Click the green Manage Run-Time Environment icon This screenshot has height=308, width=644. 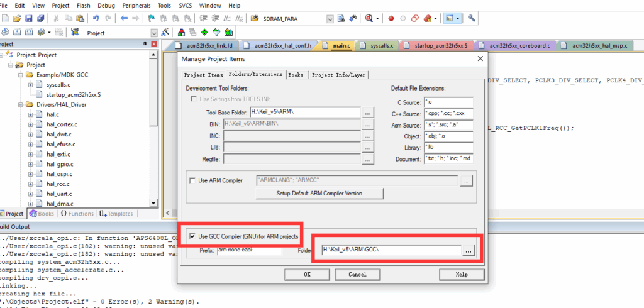[204, 33]
